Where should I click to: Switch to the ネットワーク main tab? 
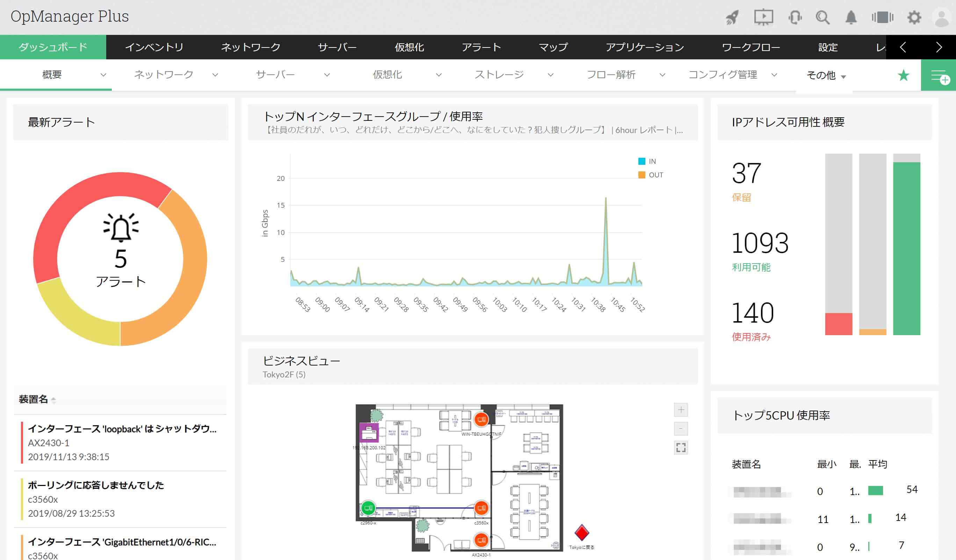(251, 47)
